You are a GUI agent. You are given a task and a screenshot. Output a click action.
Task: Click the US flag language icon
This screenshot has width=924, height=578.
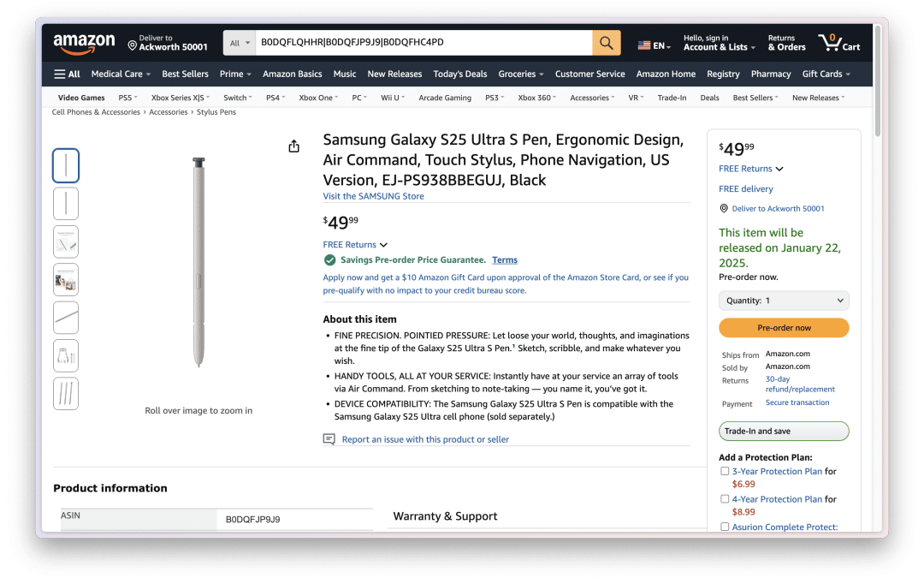click(x=643, y=43)
